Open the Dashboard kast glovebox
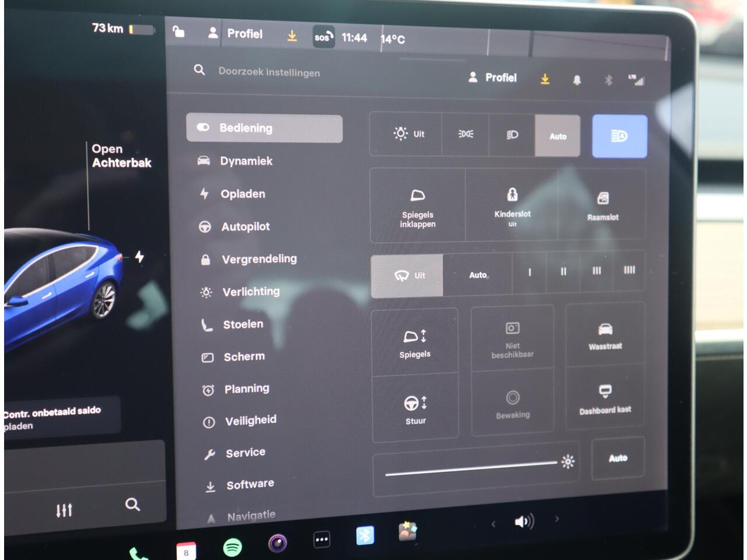This screenshot has width=747, height=560. [x=605, y=398]
